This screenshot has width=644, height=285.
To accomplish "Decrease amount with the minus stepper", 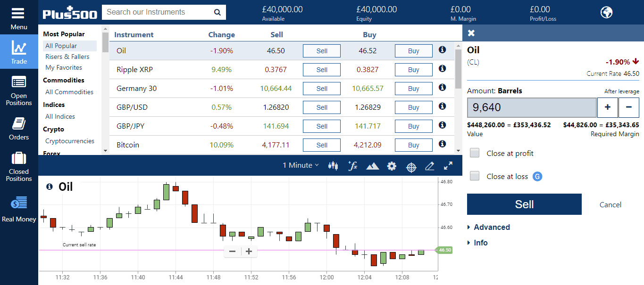I will pos(629,107).
